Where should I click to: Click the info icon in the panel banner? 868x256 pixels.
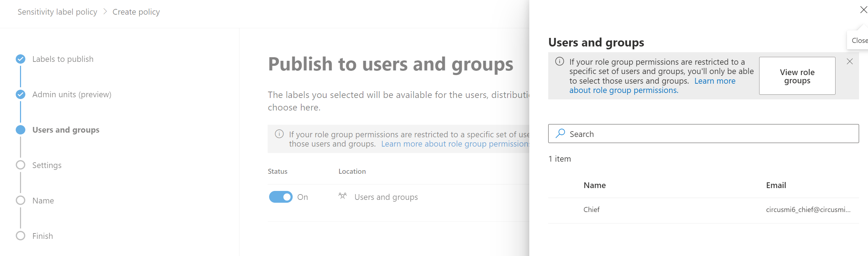coord(560,61)
